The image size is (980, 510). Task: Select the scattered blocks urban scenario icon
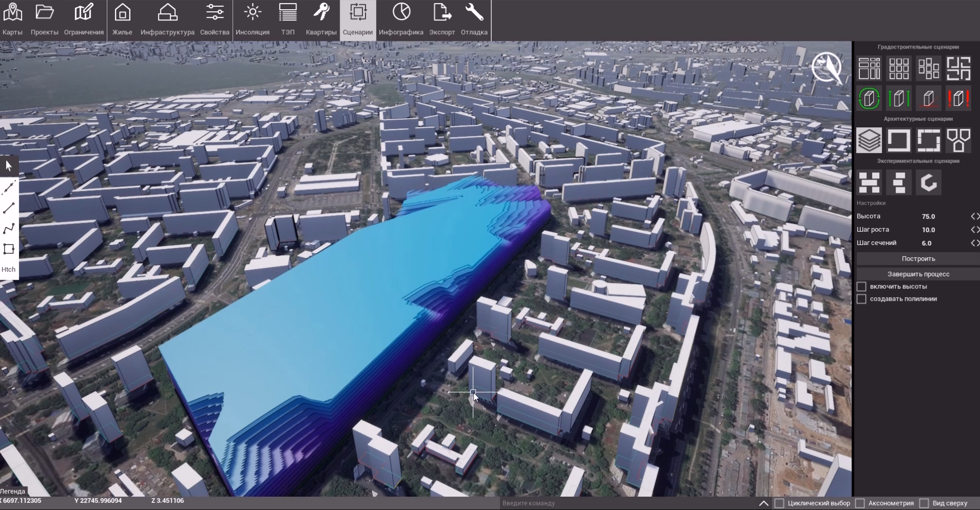click(x=928, y=69)
